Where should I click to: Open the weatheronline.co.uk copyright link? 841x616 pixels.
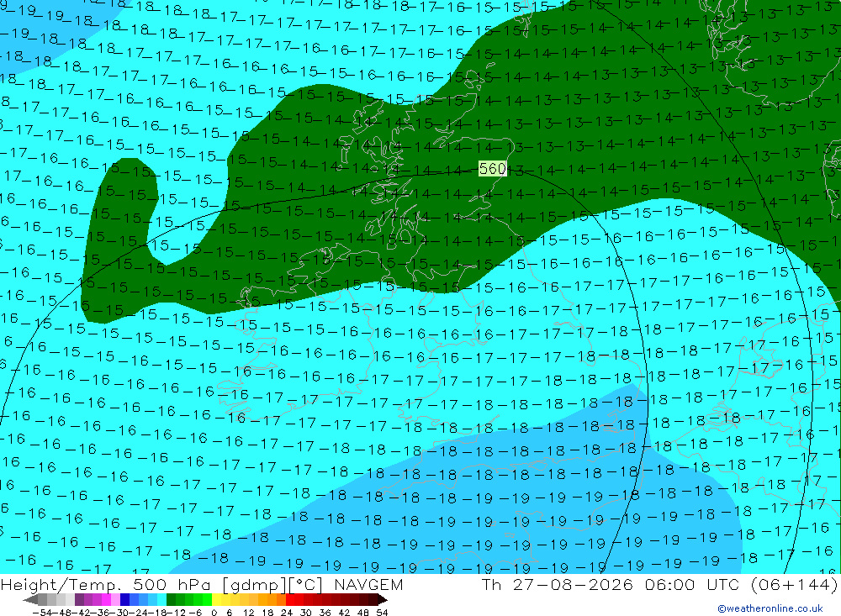click(x=770, y=608)
